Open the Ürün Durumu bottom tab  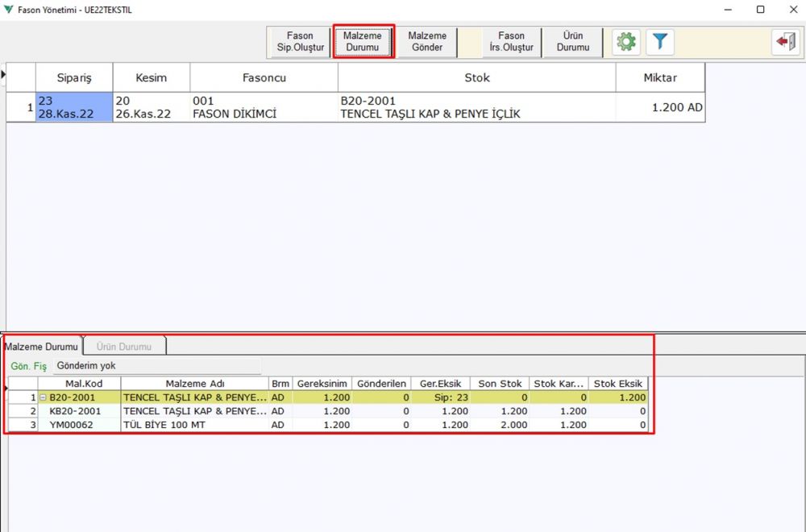point(124,347)
